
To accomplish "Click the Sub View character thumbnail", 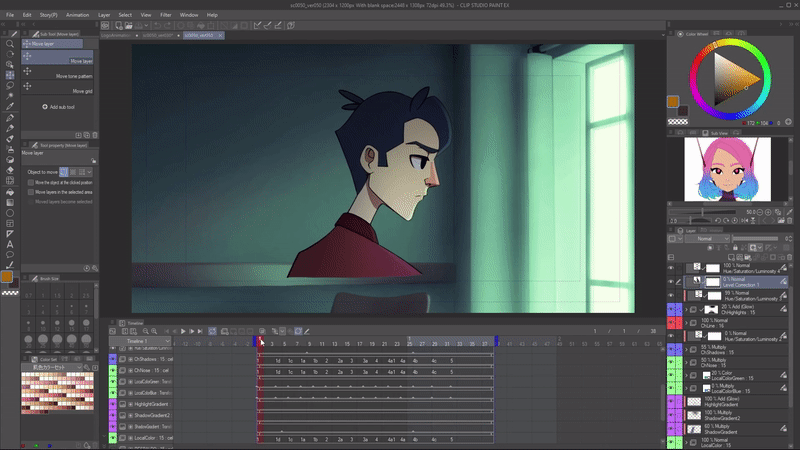I will tap(727, 168).
